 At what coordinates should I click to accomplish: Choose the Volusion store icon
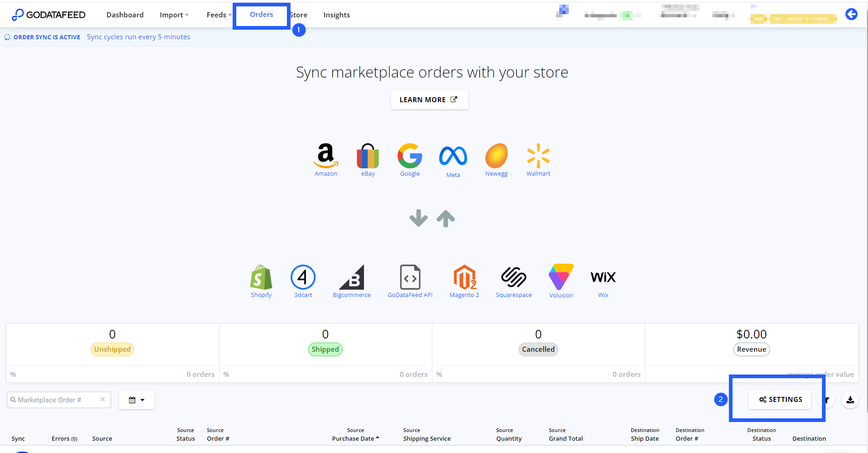(561, 277)
